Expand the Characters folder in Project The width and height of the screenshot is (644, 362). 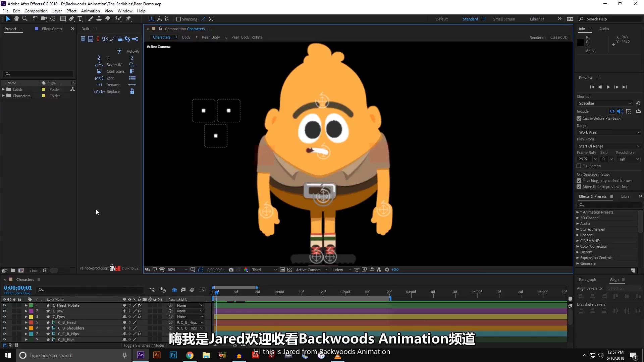click(3, 96)
